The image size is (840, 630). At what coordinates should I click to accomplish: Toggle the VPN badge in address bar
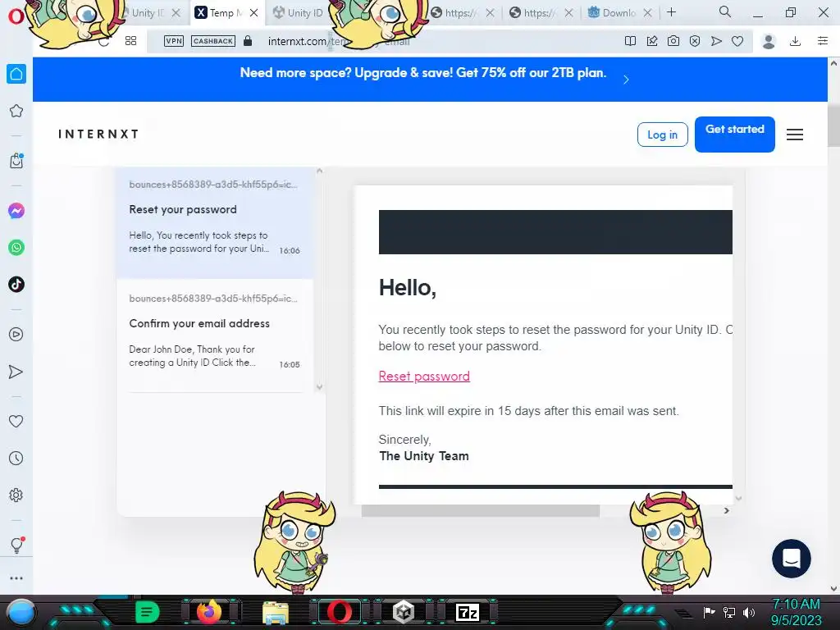pos(174,41)
